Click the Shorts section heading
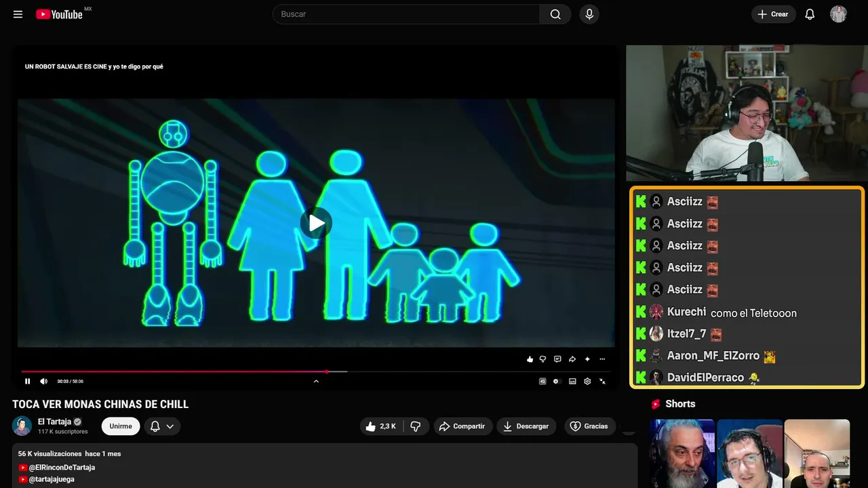This screenshot has width=868, height=488. [x=680, y=404]
